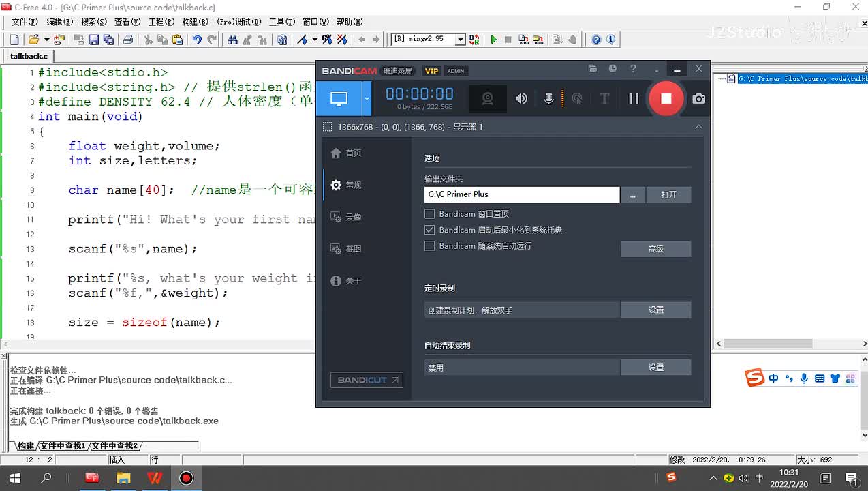
Task: Open the mingw2.95 compiler combo box
Action: click(x=429, y=40)
